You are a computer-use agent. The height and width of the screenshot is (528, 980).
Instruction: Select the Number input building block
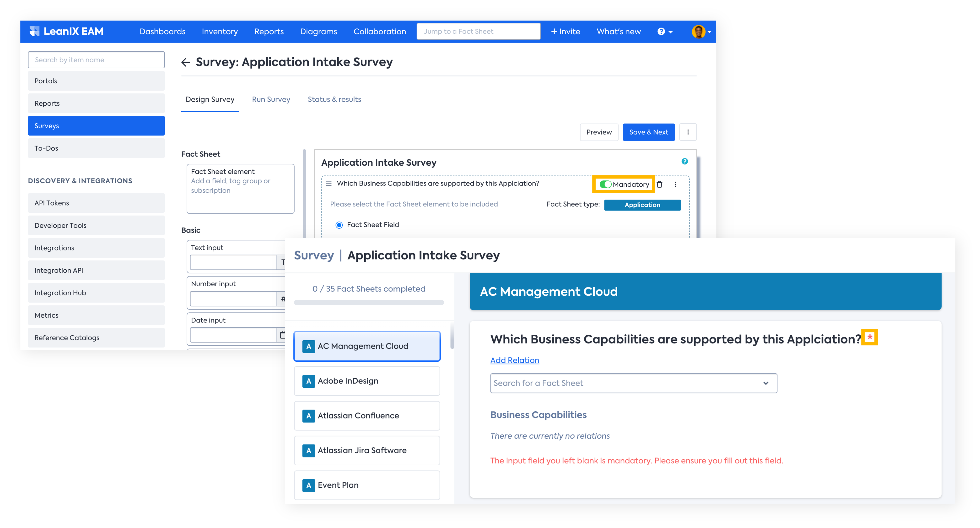pos(236,293)
